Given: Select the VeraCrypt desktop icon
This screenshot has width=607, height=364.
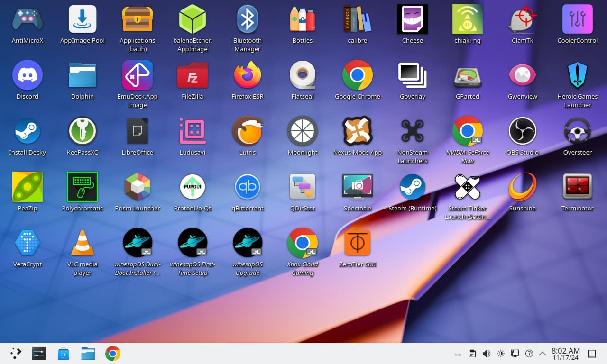Looking at the screenshot, I should [28, 243].
